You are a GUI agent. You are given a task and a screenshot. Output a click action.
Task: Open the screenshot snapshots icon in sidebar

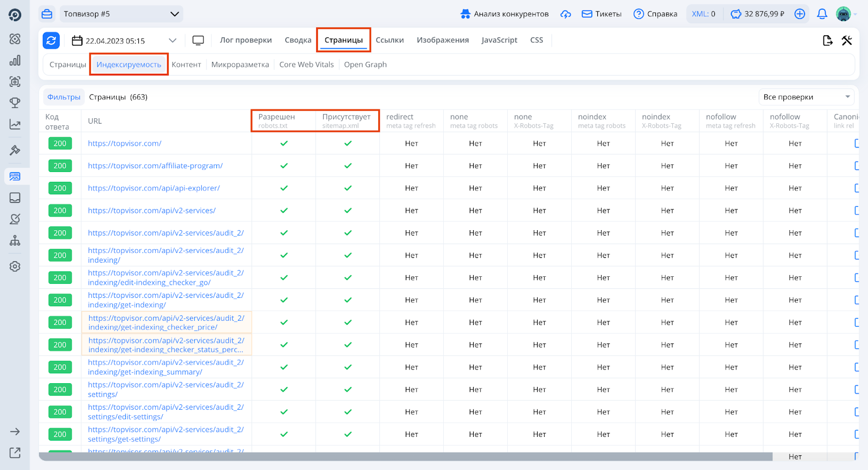point(15,81)
